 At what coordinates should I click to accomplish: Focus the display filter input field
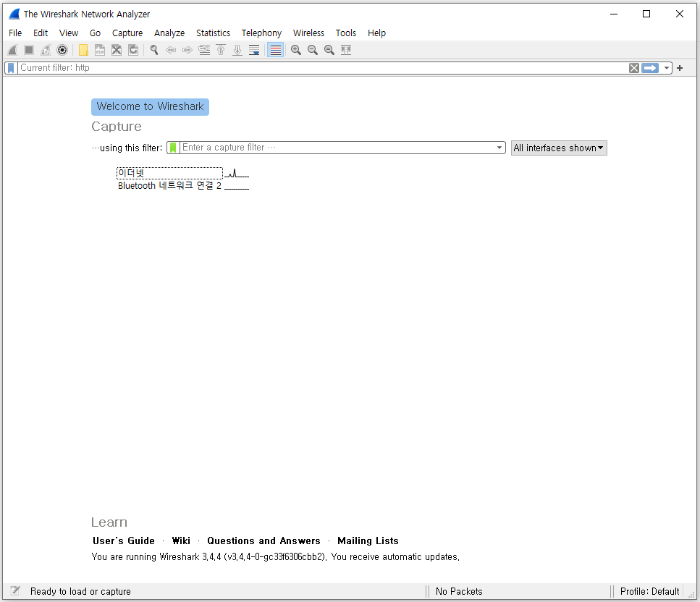(x=322, y=68)
